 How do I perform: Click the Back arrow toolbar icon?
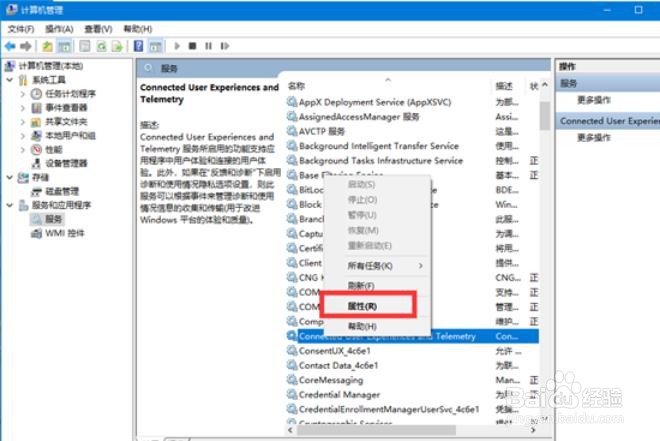coord(11,46)
